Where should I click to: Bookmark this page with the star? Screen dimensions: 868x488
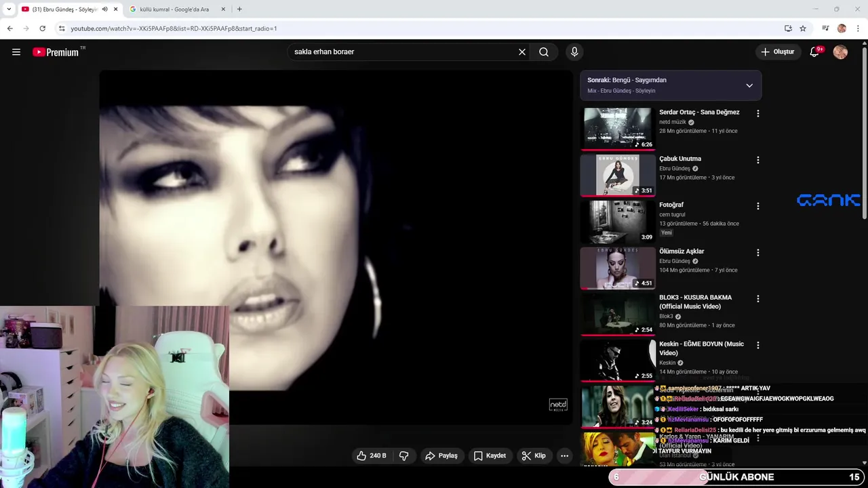point(803,28)
